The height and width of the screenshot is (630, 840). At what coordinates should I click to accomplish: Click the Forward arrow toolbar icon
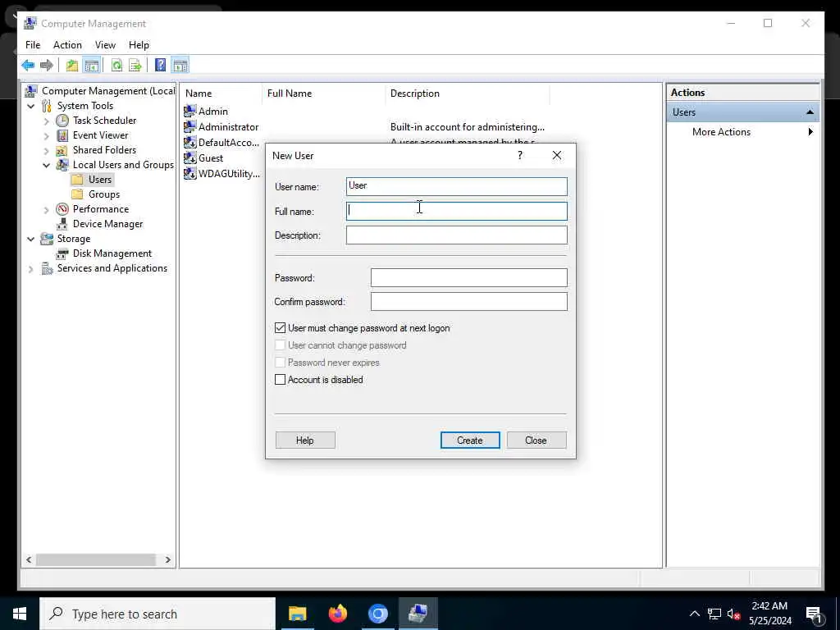point(47,66)
